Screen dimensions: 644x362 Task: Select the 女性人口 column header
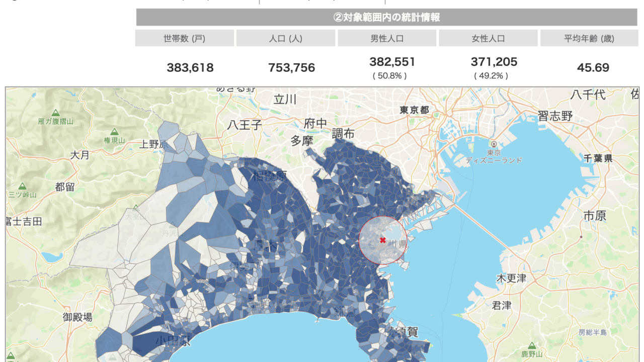coord(488,38)
